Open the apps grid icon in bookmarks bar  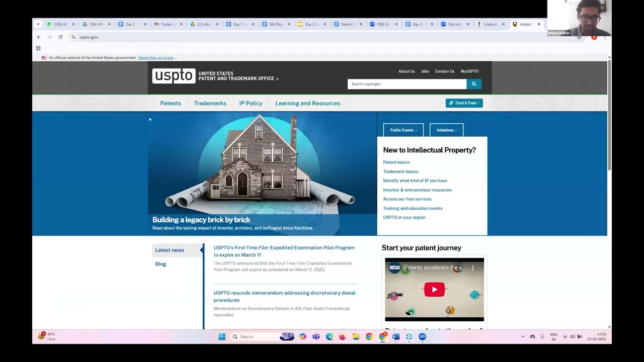[38, 48]
